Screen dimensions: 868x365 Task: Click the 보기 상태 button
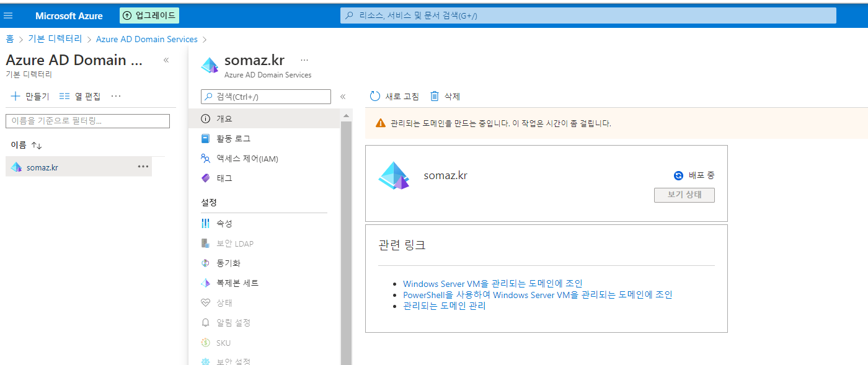684,195
